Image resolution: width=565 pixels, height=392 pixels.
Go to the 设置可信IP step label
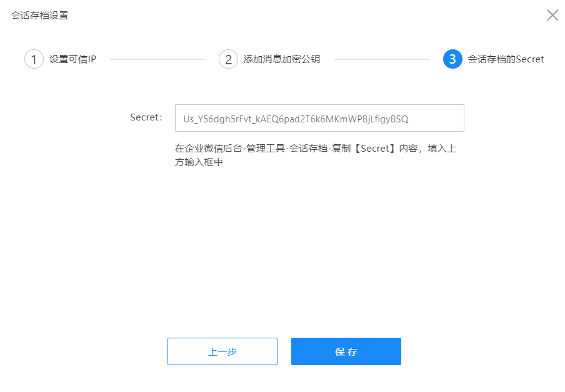click(72, 59)
